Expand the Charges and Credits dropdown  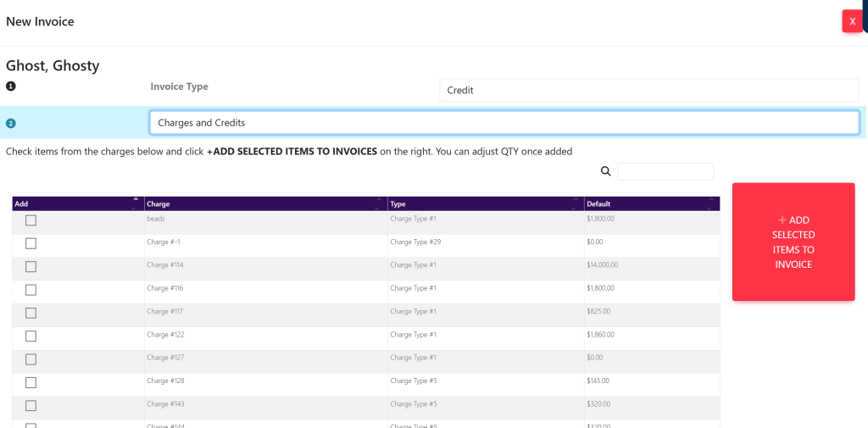coord(504,123)
